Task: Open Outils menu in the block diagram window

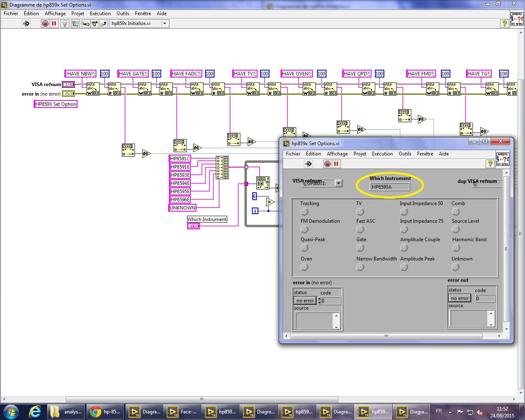Action: click(x=123, y=14)
